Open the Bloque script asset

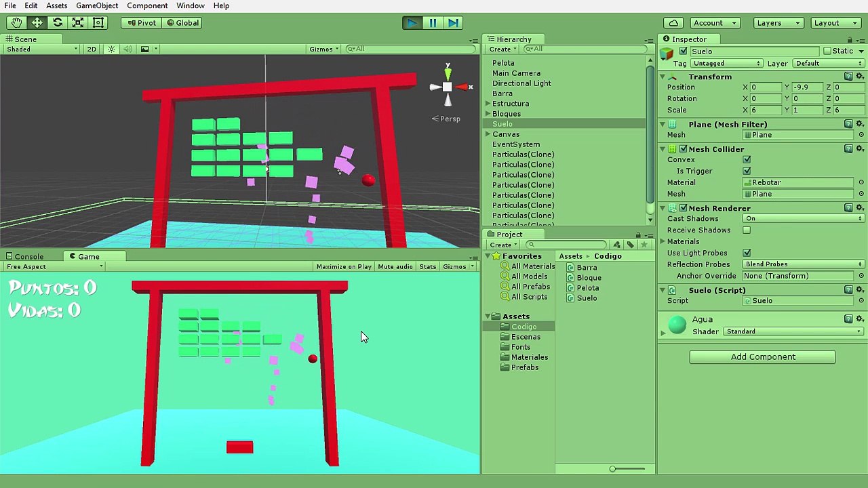[x=589, y=278]
